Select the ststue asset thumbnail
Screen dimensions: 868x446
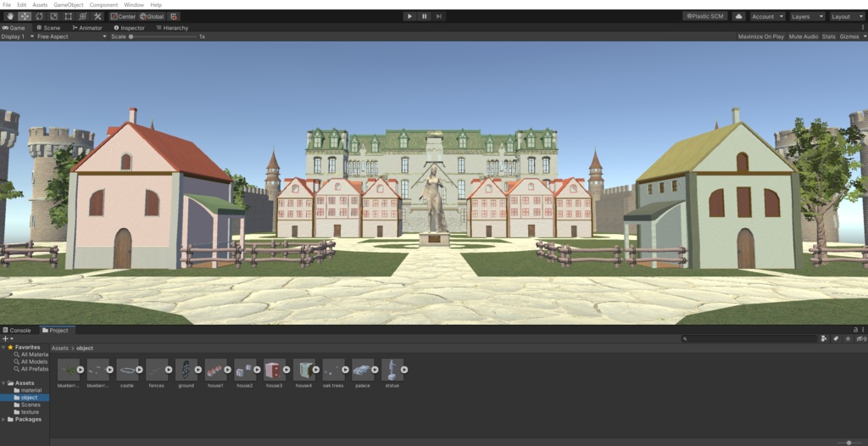point(392,370)
